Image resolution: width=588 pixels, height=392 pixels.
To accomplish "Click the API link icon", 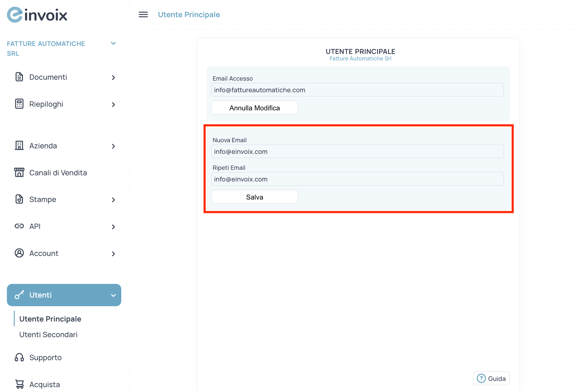I will 19,226.
